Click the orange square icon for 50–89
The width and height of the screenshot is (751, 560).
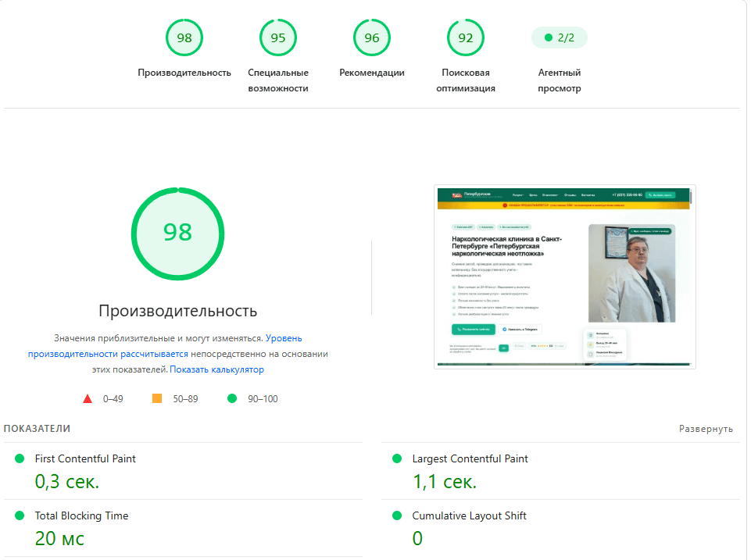(156, 398)
